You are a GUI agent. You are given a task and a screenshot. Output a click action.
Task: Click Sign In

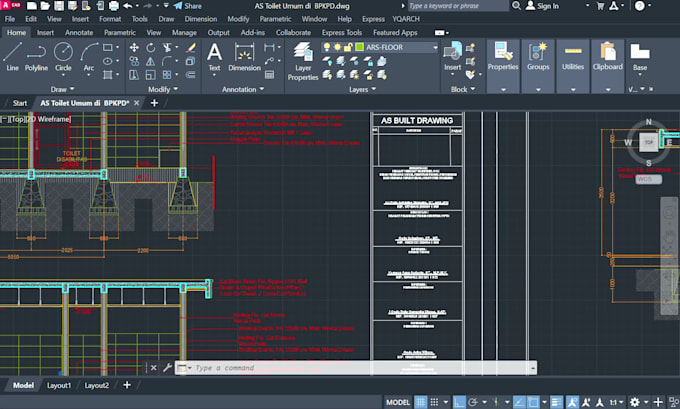(543, 6)
